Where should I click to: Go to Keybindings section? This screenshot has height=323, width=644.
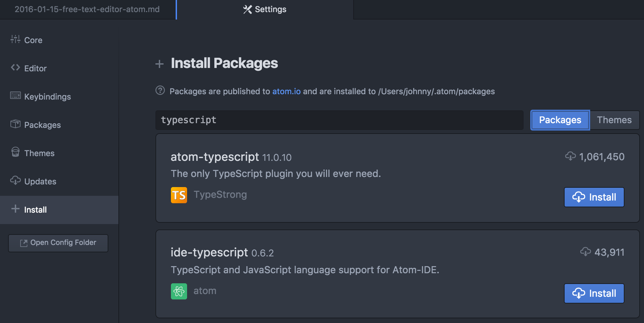click(x=59, y=97)
